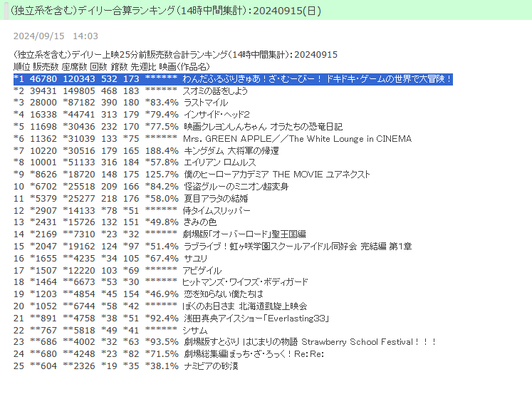Select the row for 劇場版「オーバーロード」聖王国編
This screenshot has height=414, width=532.
click(160, 234)
